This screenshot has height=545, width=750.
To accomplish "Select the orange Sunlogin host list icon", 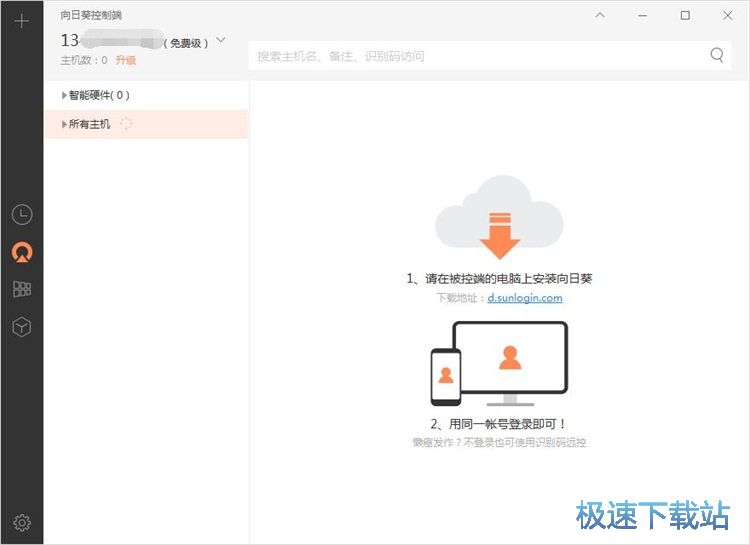I will click(22, 252).
